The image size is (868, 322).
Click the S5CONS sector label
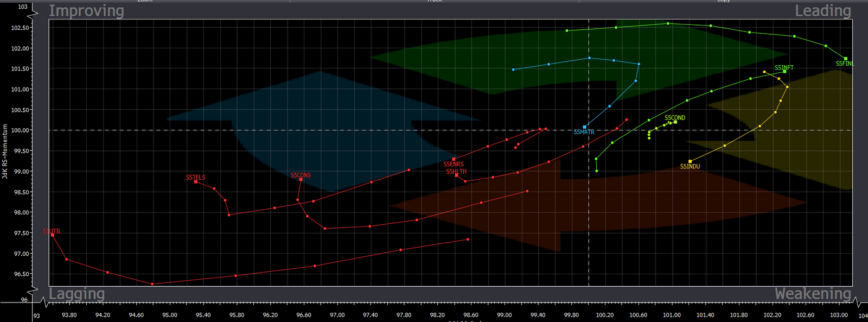pos(301,175)
